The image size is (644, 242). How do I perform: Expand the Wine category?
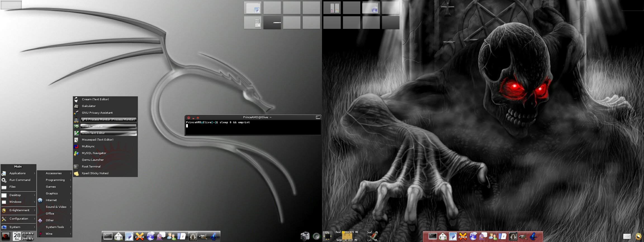point(55,234)
